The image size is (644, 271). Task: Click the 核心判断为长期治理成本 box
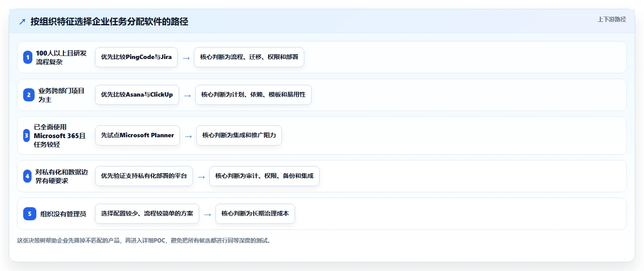click(x=255, y=214)
